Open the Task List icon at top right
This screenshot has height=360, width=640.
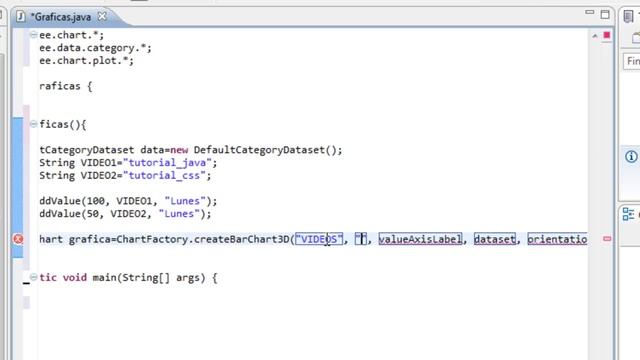click(628, 17)
